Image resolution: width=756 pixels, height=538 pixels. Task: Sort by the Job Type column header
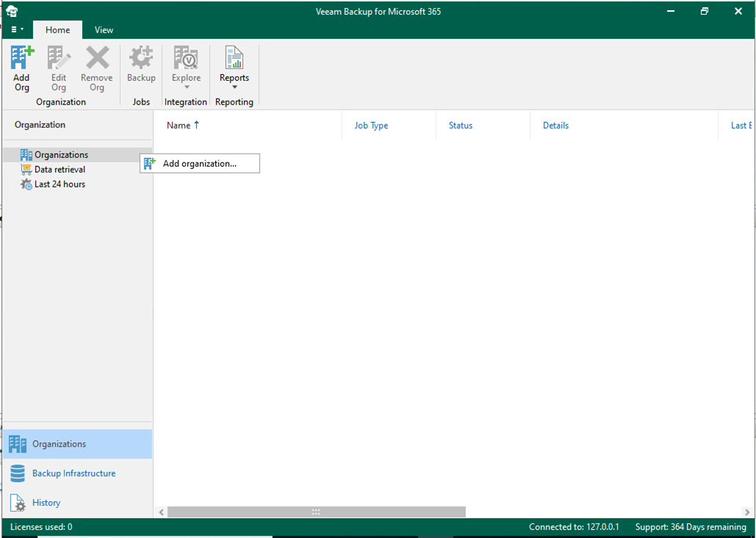pyautogui.click(x=371, y=126)
